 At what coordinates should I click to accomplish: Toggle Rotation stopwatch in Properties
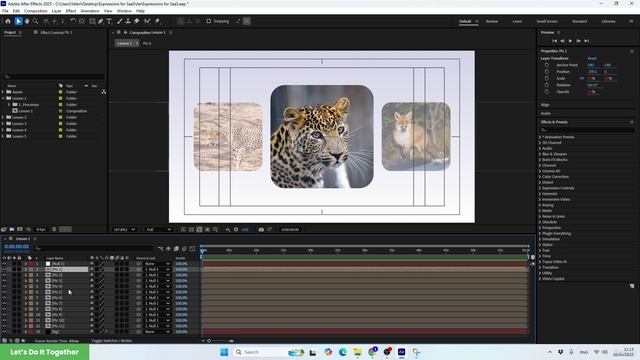tap(547, 85)
